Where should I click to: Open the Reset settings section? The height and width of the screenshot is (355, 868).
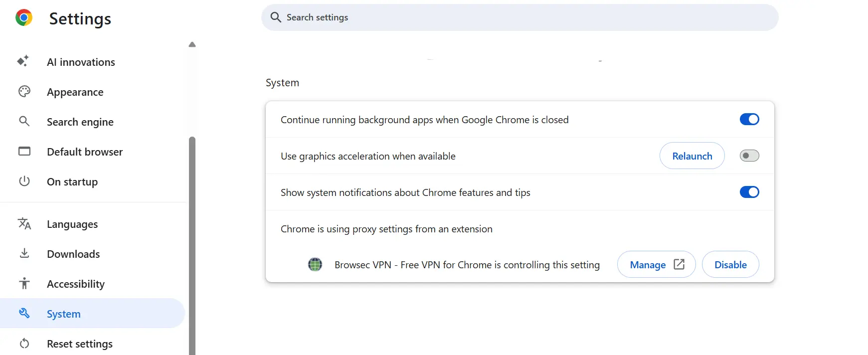coord(79,344)
